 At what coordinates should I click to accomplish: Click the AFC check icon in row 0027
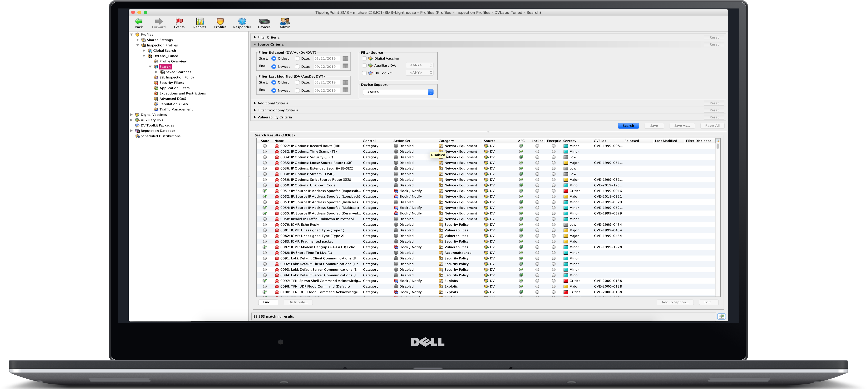click(x=521, y=146)
